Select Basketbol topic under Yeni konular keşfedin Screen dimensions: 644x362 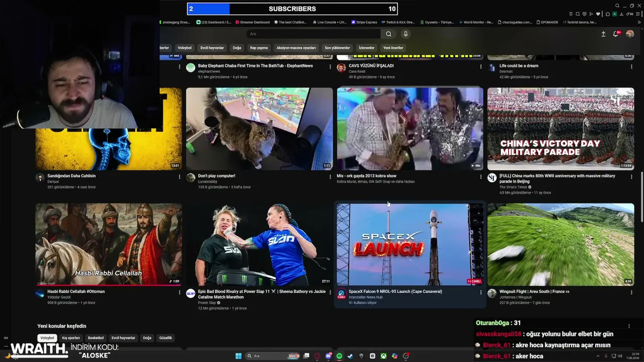(96, 338)
